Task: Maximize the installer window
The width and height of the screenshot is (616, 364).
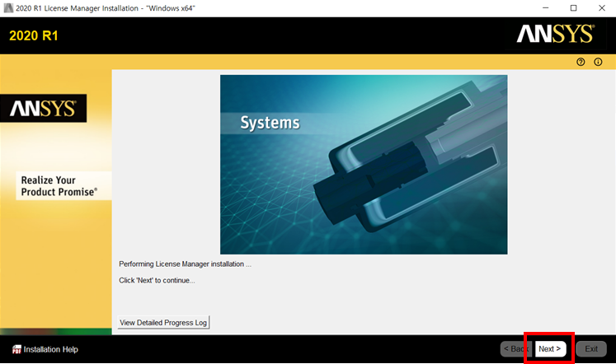Action: coord(574,8)
